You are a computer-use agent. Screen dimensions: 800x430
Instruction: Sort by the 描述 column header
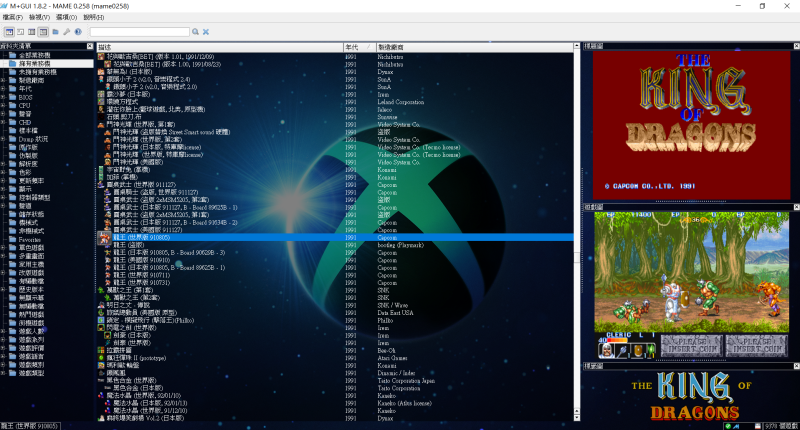pos(220,47)
